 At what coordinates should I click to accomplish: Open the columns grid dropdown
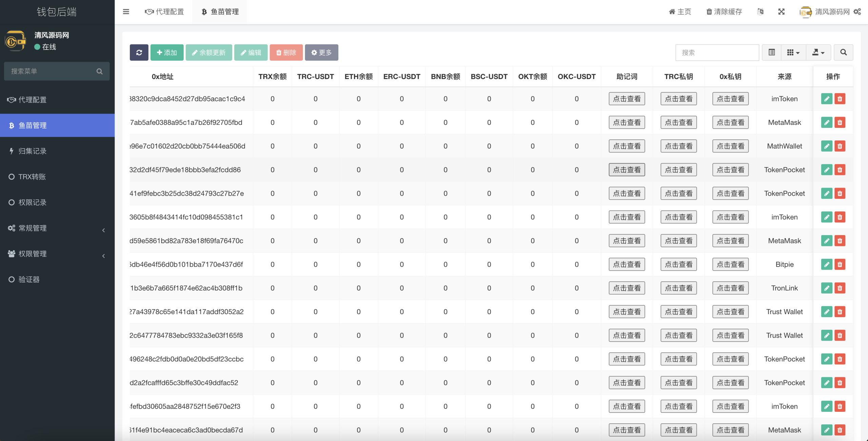[x=793, y=53]
